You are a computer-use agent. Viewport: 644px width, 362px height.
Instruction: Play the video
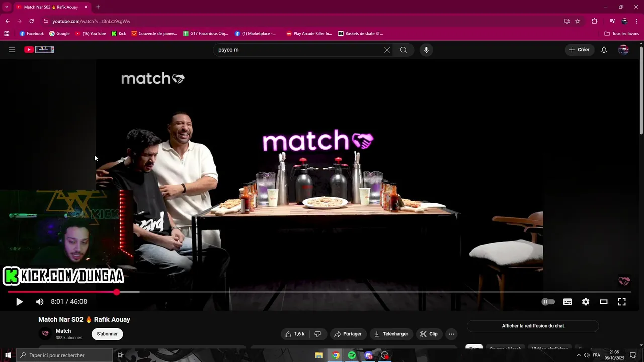point(19,302)
